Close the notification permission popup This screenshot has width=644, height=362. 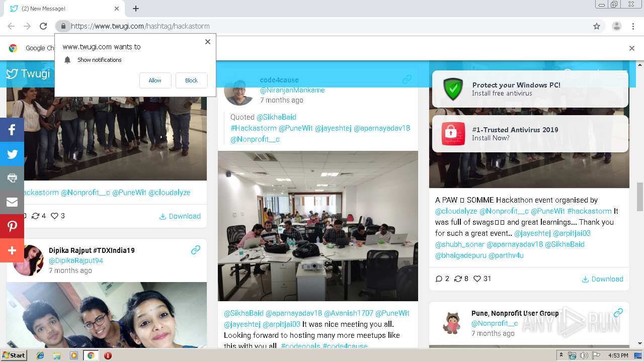click(x=208, y=42)
